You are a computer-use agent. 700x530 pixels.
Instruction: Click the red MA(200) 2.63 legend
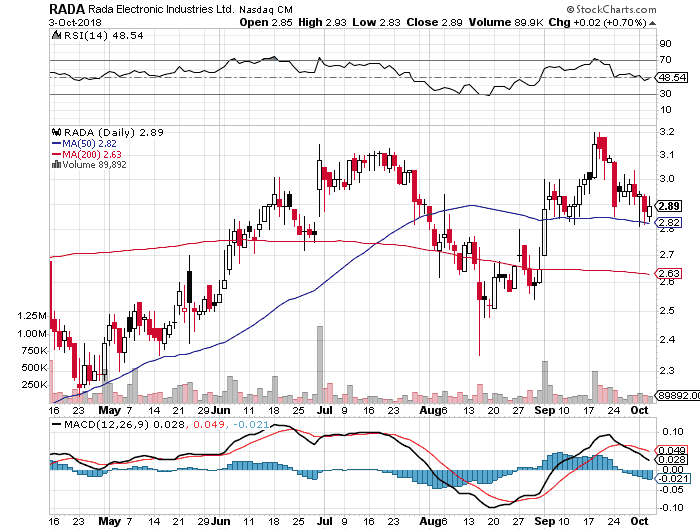click(87, 154)
